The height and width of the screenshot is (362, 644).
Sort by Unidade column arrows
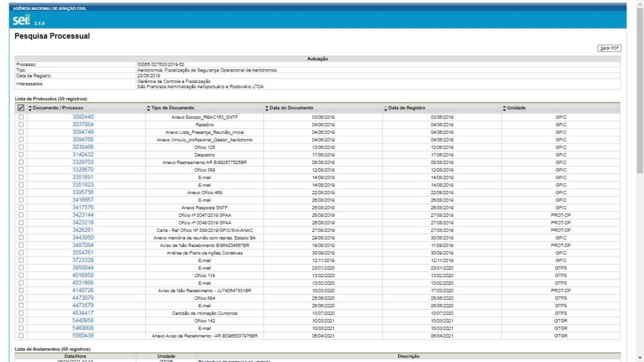click(x=504, y=108)
